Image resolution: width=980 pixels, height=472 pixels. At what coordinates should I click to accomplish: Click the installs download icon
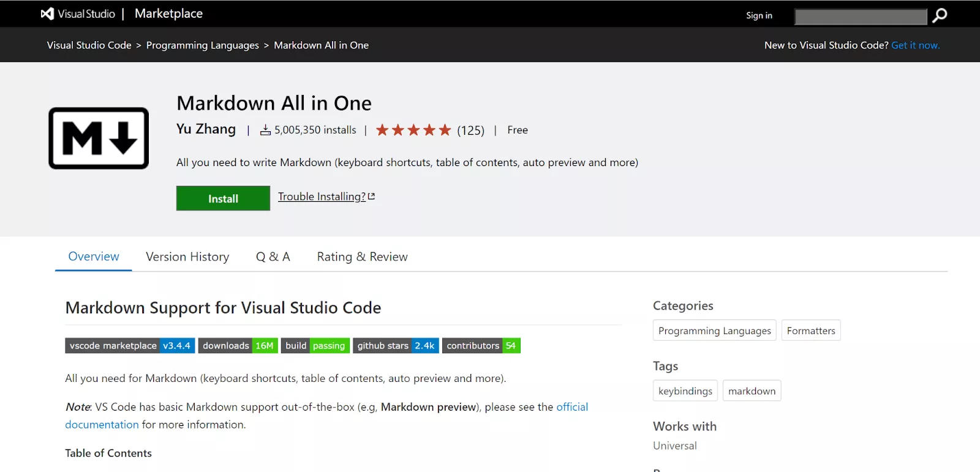coord(265,130)
